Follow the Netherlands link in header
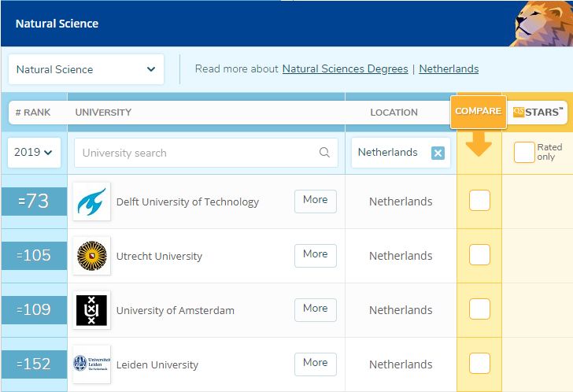The image size is (573, 392). click(x=449, y=68)
